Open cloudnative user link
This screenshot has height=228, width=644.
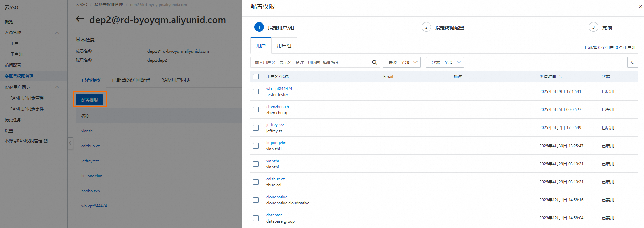click(x=277, y=197)
